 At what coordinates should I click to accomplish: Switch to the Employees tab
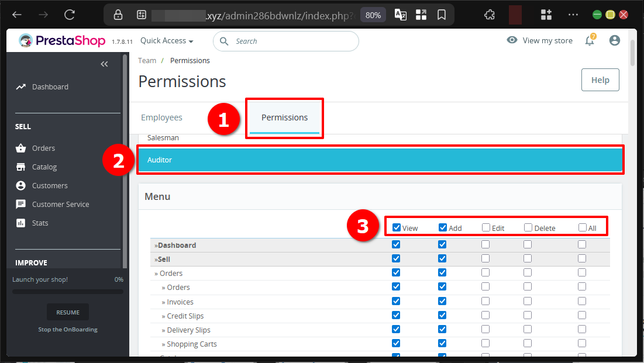point(161,117)
